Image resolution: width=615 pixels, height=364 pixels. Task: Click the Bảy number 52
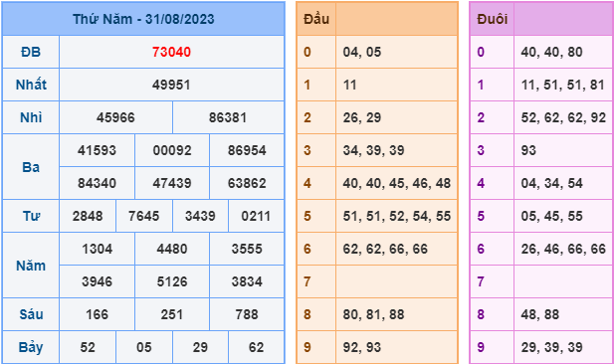point(88,347)
